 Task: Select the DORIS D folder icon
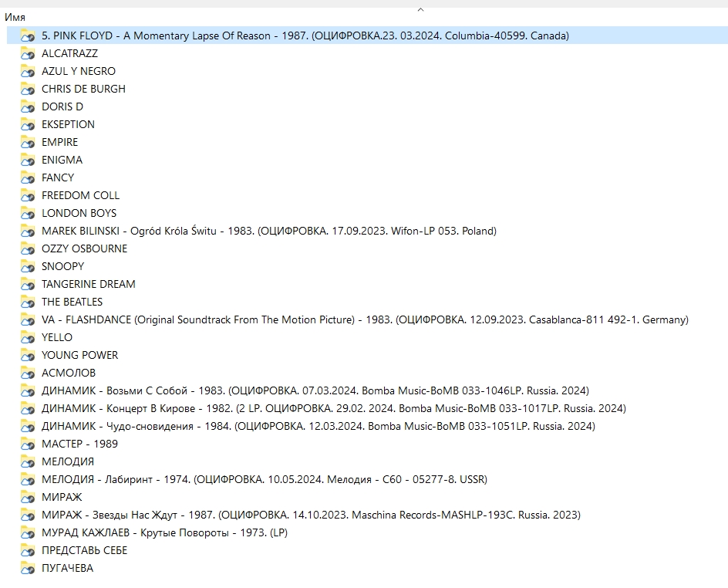pos(28,106)
